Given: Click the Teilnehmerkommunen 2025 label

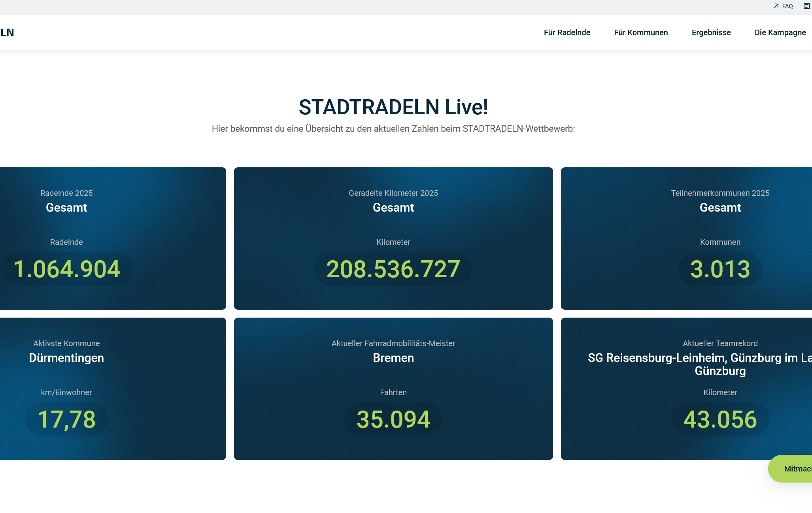Looking at the screenshot, I should click(x=720, y=193).
